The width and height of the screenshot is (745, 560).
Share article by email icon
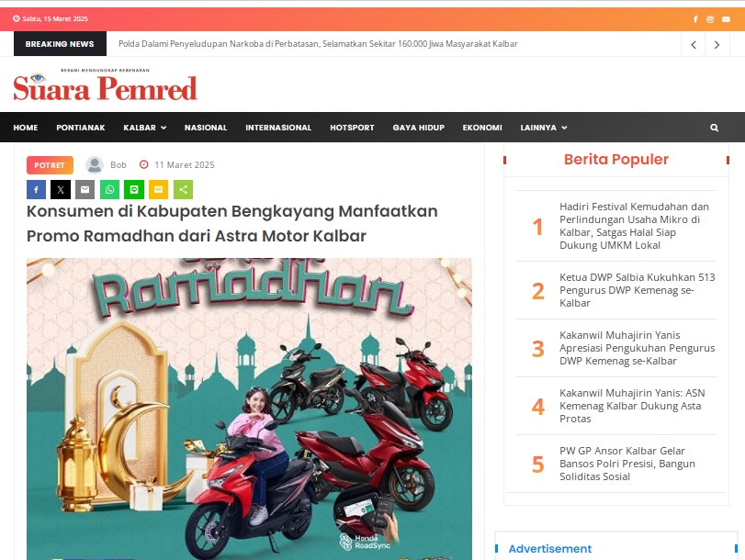85,189
